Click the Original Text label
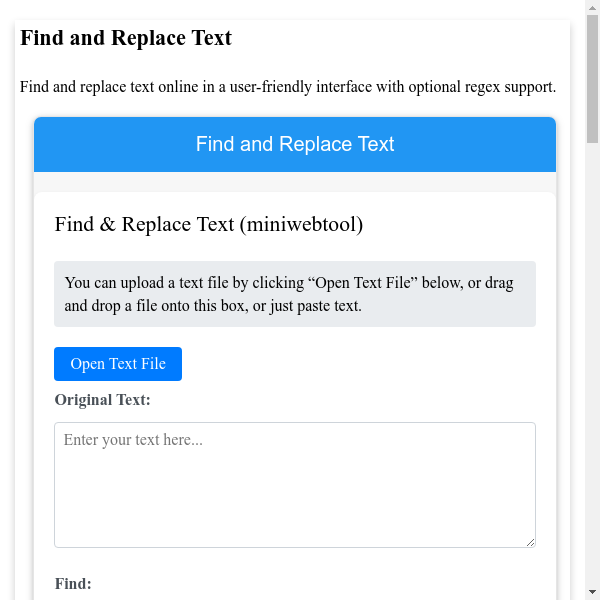The width and height of the screenshot is (600, 600). point(102,401)
